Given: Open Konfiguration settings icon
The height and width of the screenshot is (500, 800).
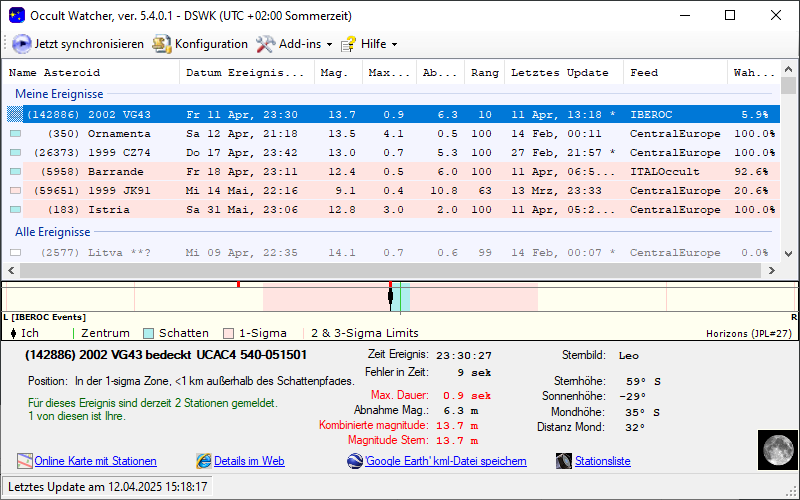Looking at the screenshot, I should pos(162,44).
